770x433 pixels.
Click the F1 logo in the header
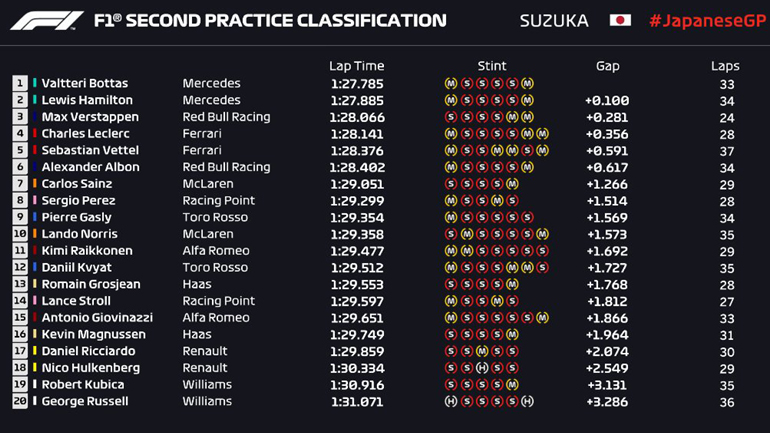click(x=47, y=20)
